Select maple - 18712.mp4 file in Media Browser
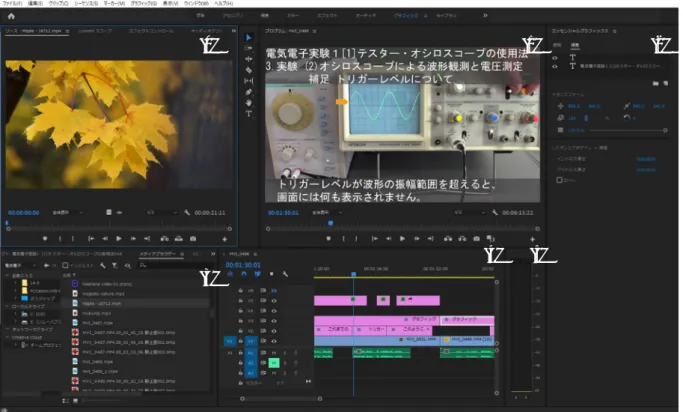This screenshot has width=683, height=412. pos(101,303)
